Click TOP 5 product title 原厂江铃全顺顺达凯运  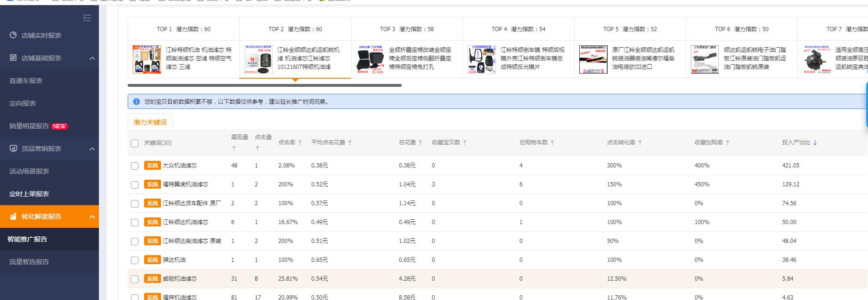point(643,58)
